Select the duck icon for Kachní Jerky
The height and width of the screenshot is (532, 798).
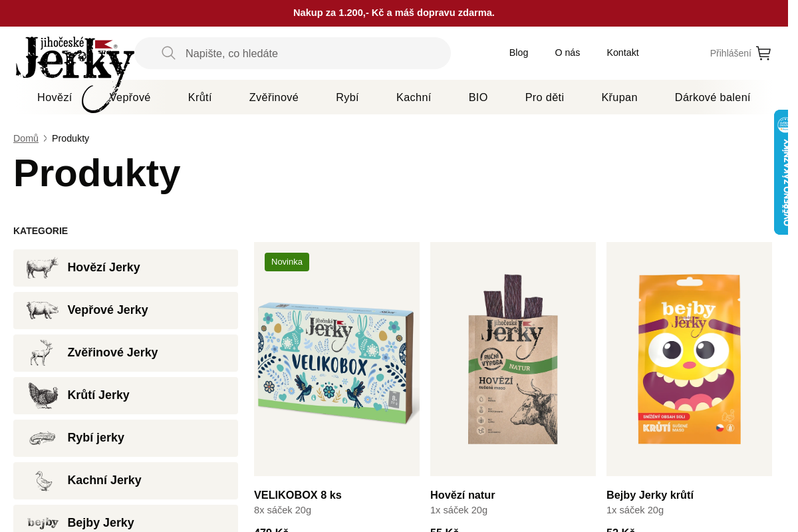pos(42,481)
